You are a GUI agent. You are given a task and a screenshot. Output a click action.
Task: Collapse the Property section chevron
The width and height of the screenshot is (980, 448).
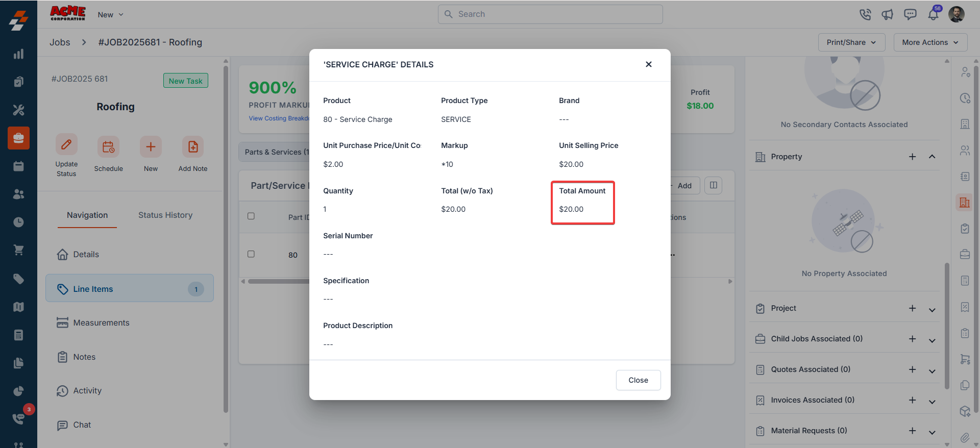932,157
